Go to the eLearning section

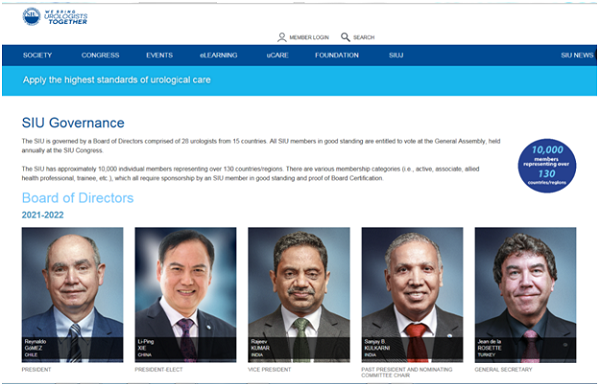point(218,55)
